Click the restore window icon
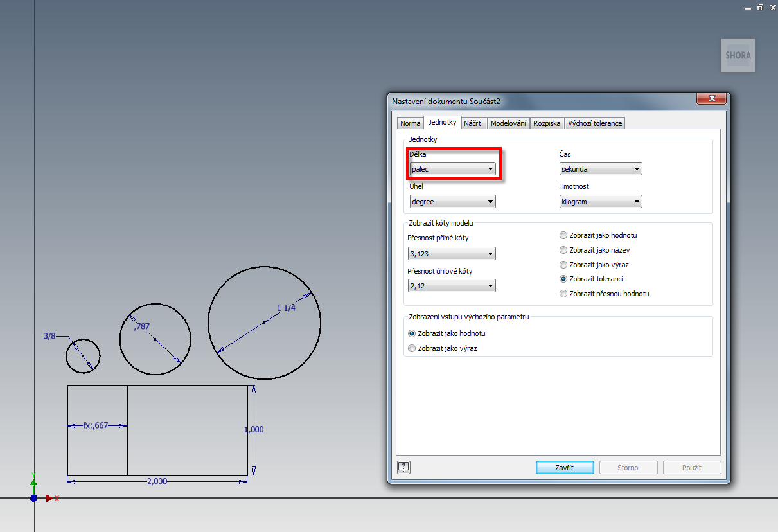 [760, 8]
